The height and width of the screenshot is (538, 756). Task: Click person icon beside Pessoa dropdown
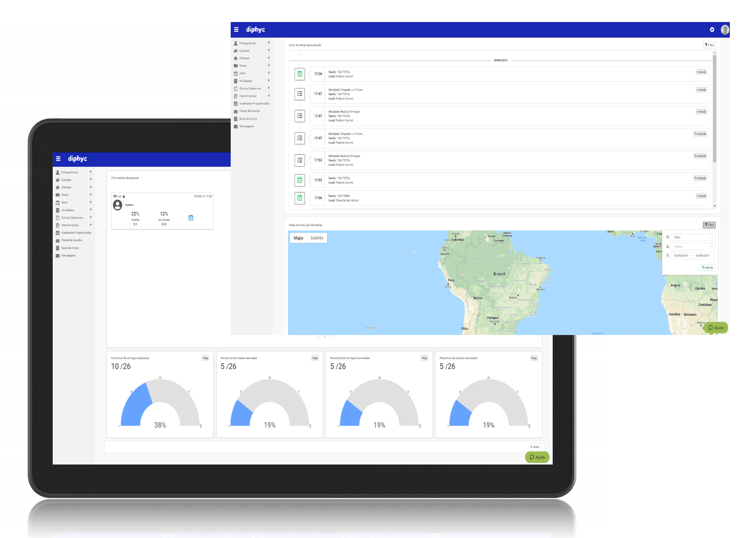pyautogui.click(x=668, y=246)
